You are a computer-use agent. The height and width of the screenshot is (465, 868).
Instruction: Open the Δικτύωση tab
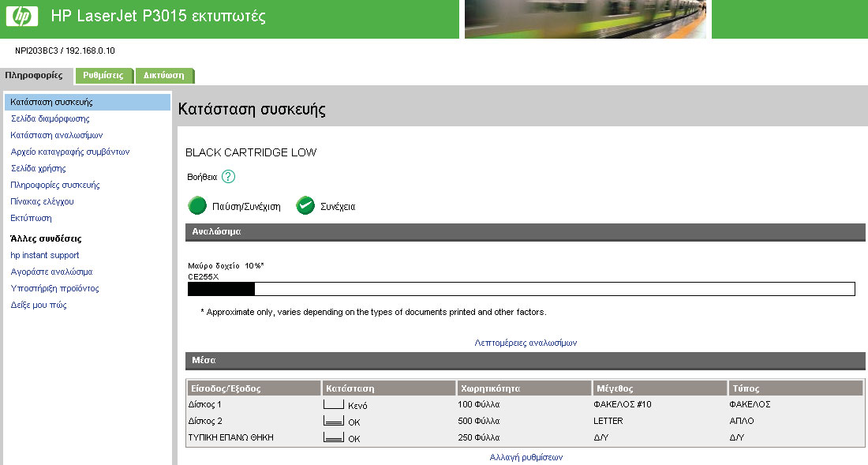pos(164,76)
